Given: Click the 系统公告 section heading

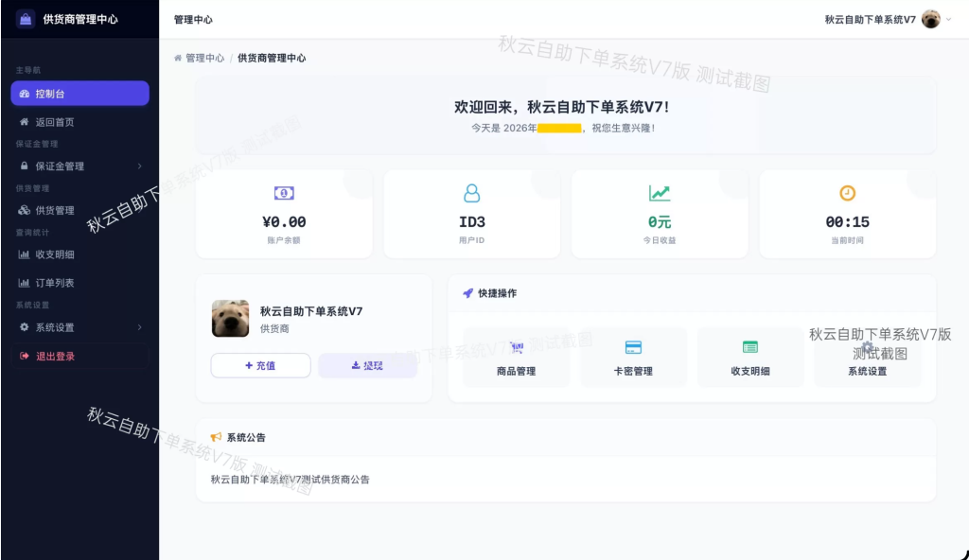Looking at the screenshot, I should (246, 437).
